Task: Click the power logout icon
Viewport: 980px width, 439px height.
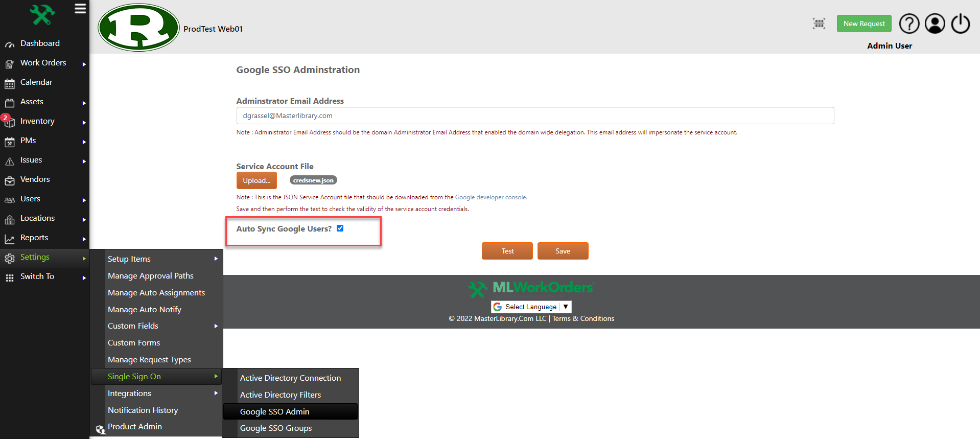Action: pos(960,24)
